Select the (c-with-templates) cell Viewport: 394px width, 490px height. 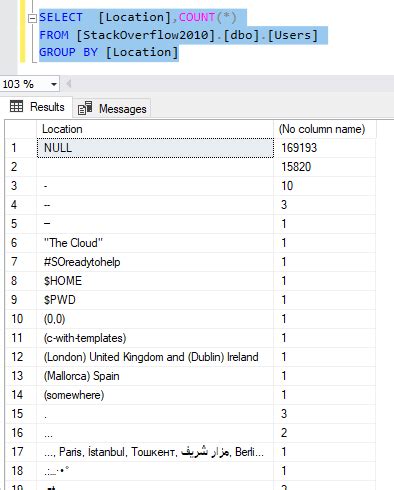(155, 338)
